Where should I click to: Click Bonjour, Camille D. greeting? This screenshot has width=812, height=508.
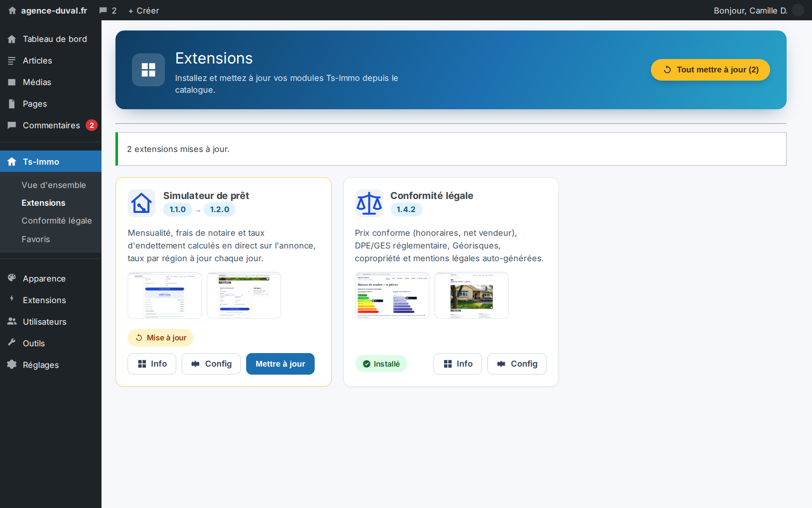751,11
